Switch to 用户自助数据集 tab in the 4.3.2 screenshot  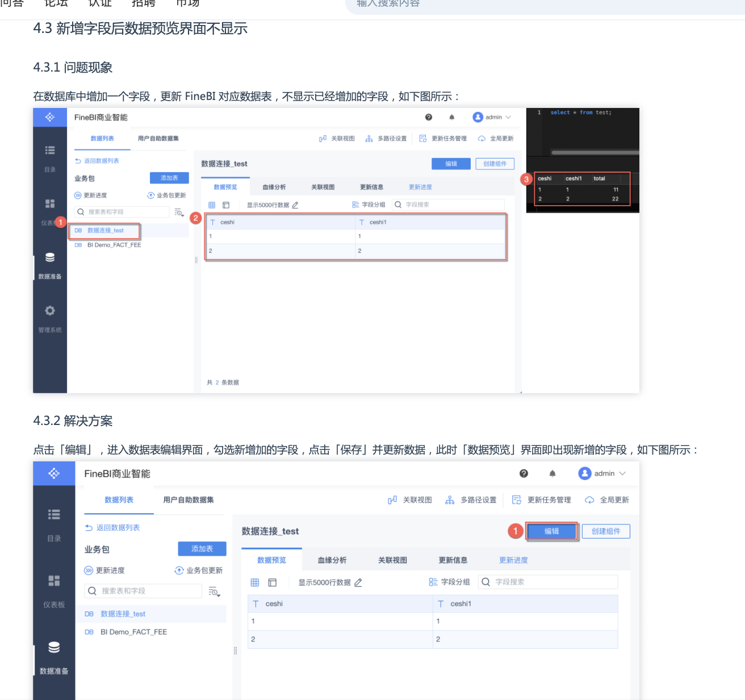189,500
